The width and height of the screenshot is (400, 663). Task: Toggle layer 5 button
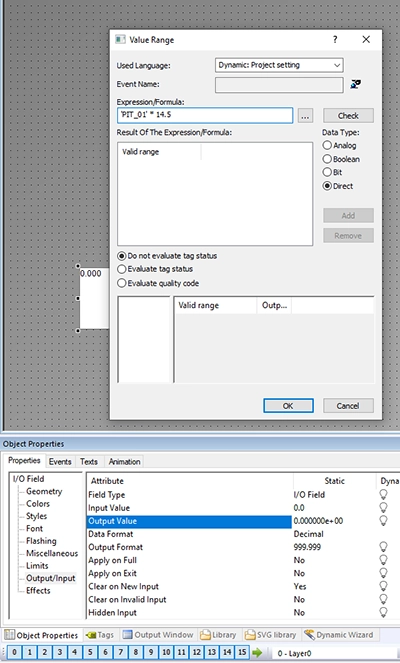[90, 652]
